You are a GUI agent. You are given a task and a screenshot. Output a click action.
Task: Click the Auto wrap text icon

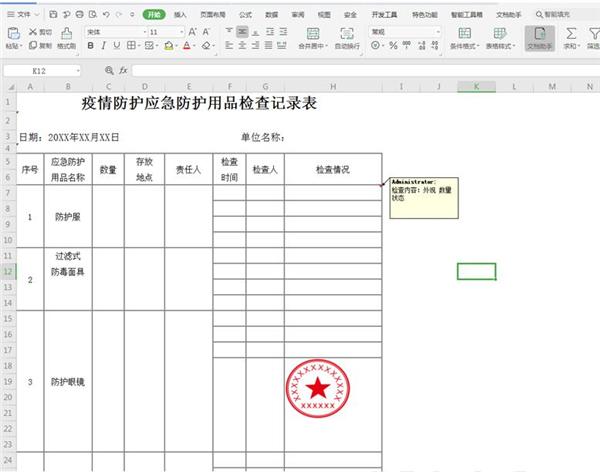pyautogui.click(x=347, y=34)
